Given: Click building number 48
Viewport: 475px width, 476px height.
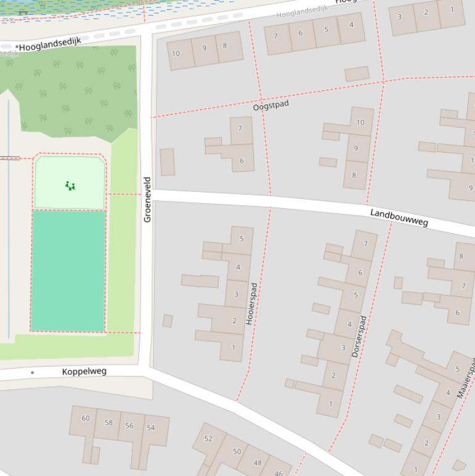Looking at the screenshot, I should click(x=258, y=462).
